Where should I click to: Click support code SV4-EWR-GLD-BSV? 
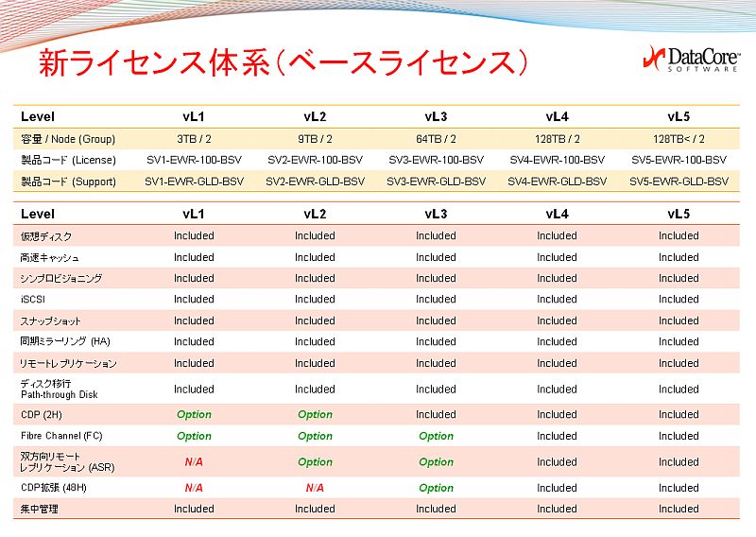pyautogui.click(x=557, y=182)
